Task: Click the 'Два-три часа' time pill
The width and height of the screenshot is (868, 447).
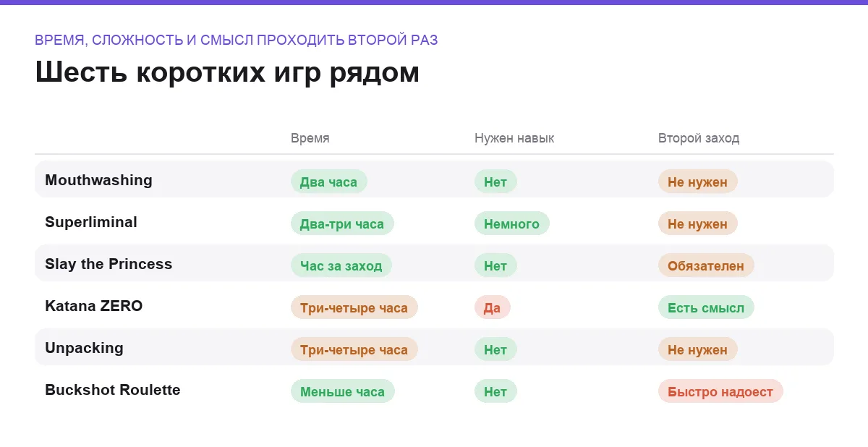Action: coord(342,223)
